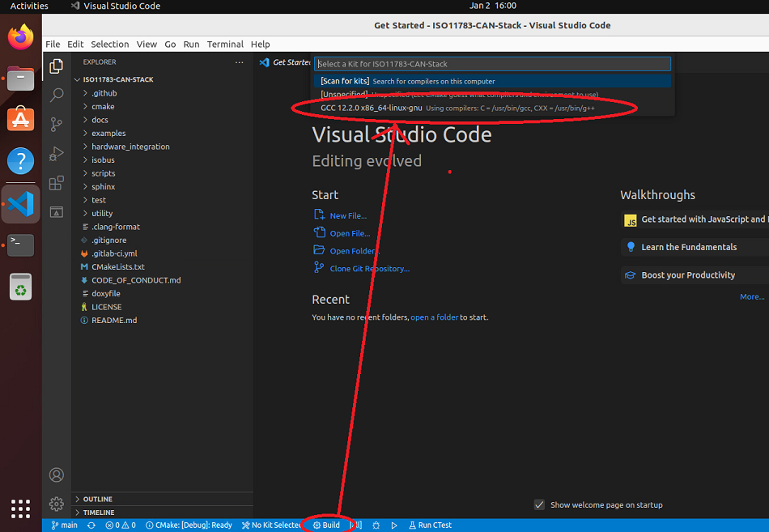The image size is (769, 532).
Task: Open Show Applications grid in dock
Action: [x=20, y=509]
